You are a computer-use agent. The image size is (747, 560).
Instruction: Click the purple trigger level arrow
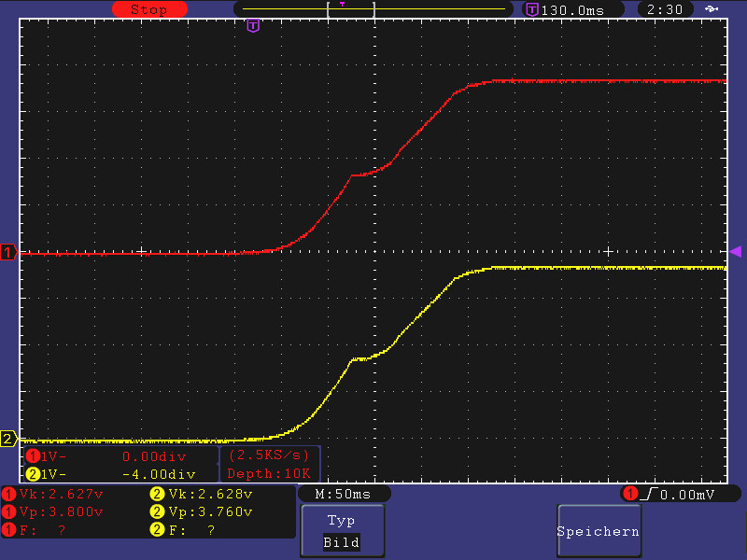click(x=735, y=251)
